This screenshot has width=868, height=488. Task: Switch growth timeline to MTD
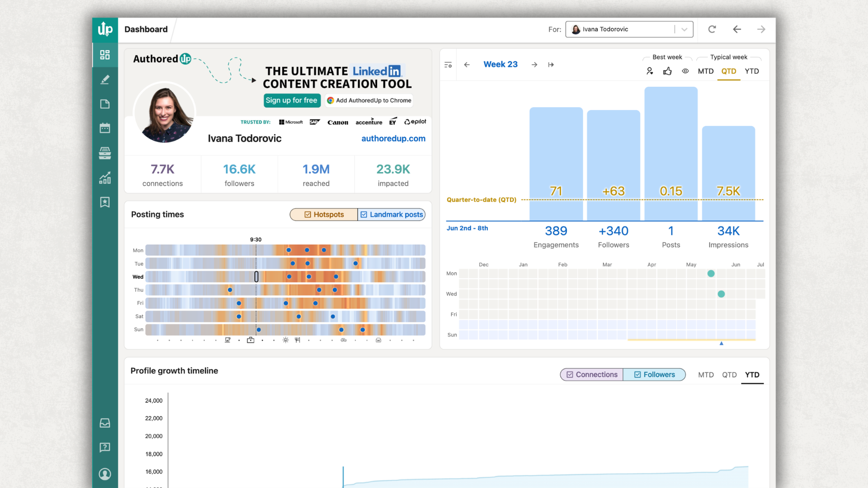[x=706, y=375]
